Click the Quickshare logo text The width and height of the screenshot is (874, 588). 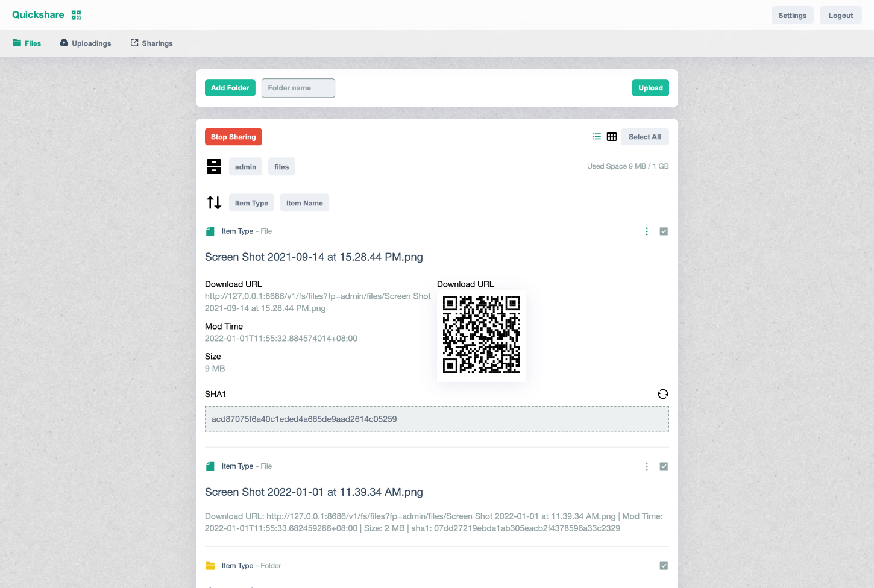pos(38,15)
